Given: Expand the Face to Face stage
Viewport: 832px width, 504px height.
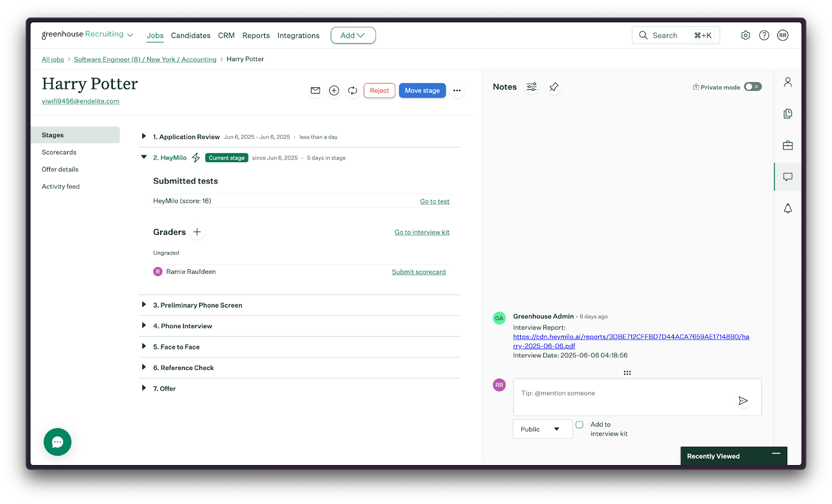Looking at the screenshot, I should click(144, 346).
